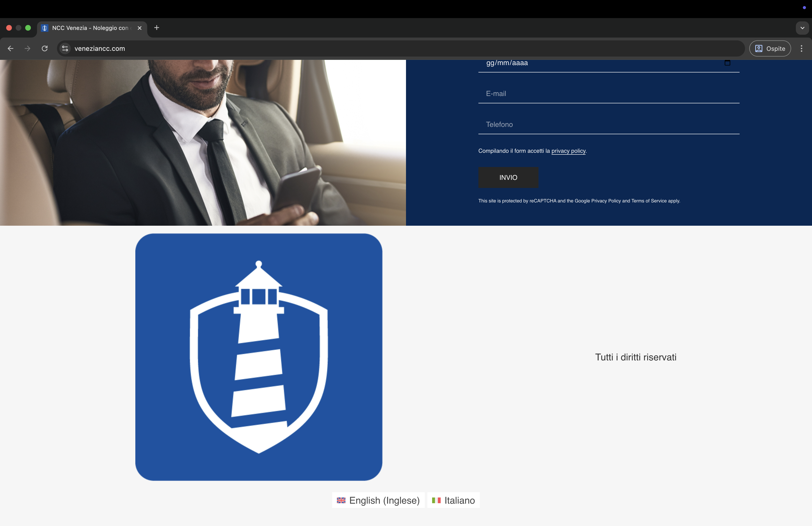Screen dimensions: 812x526
Task: Expand the tab search dropdown arrow
Action: [802, 28]
